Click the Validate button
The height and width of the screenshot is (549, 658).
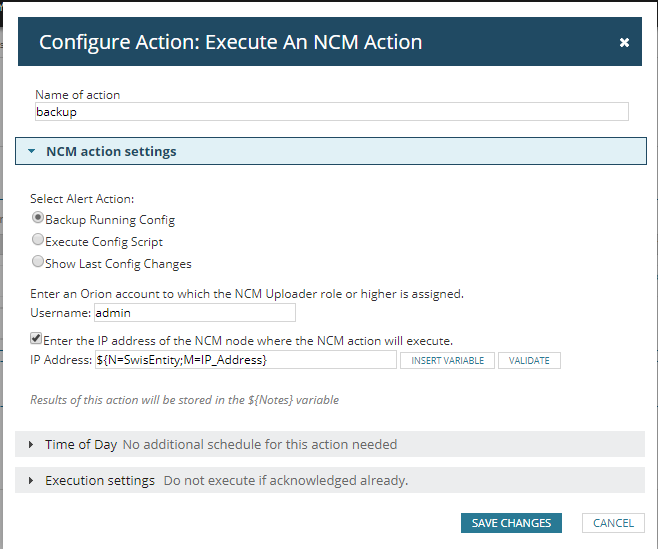pyautogui.click(x=529, y=360)
